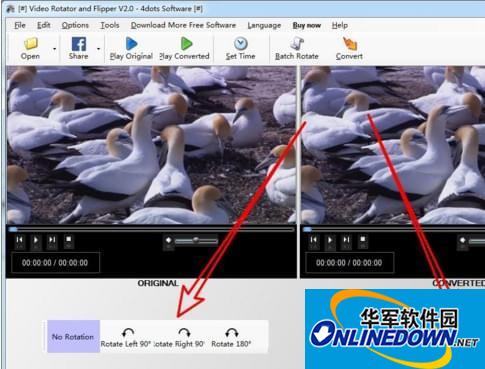Open the File menu
Screen dimensions: 485x369
(20, 25)
